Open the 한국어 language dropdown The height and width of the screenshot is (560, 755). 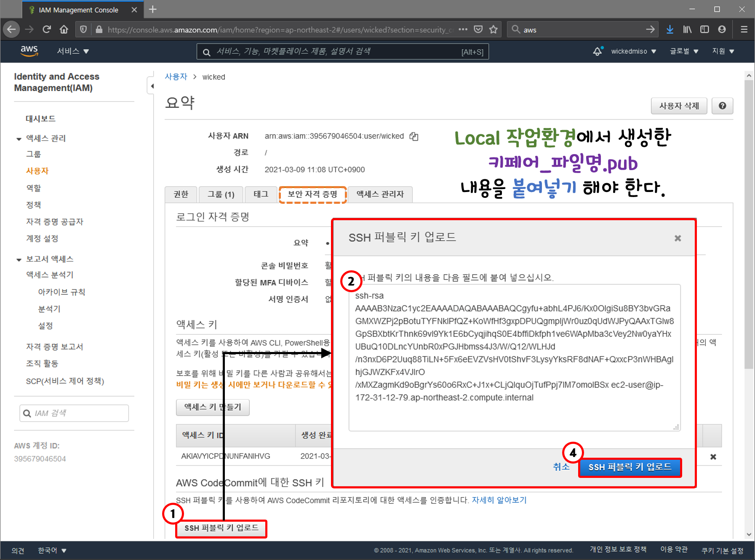click(52, 550)
